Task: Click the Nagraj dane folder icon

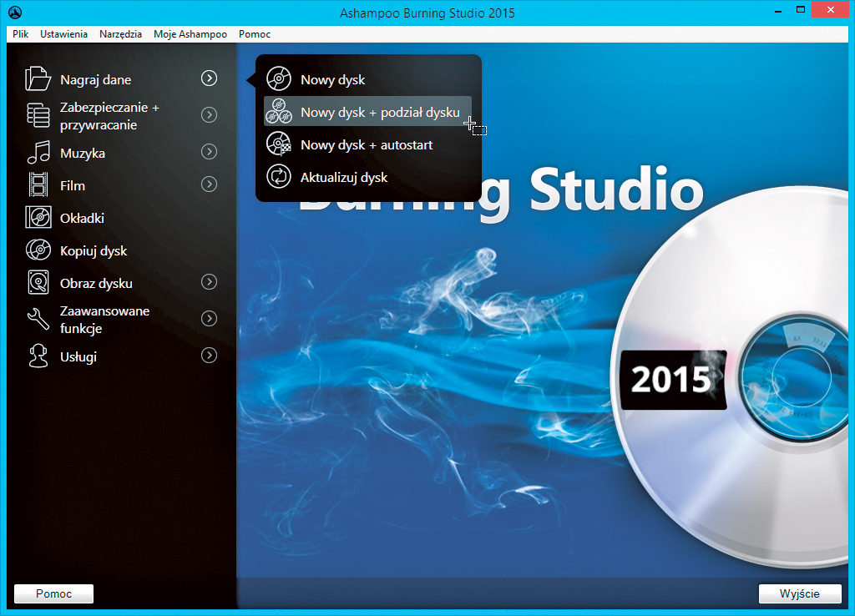Action: (38, 79)
